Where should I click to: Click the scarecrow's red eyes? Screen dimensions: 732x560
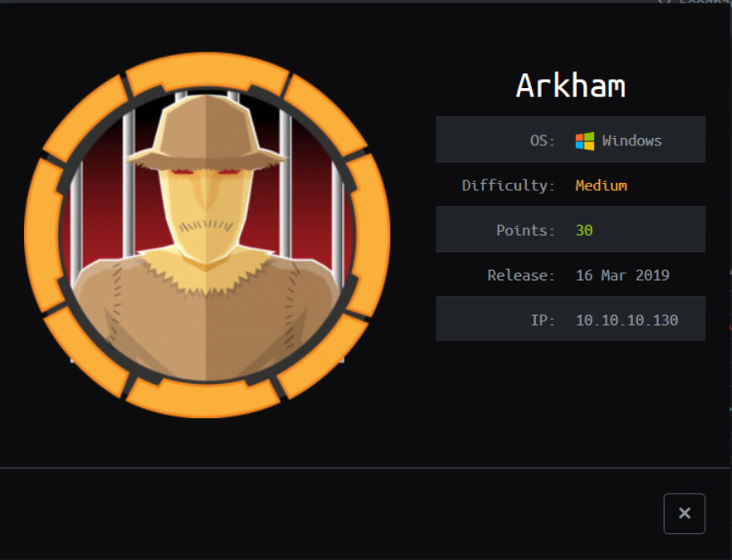pos(206,172)
